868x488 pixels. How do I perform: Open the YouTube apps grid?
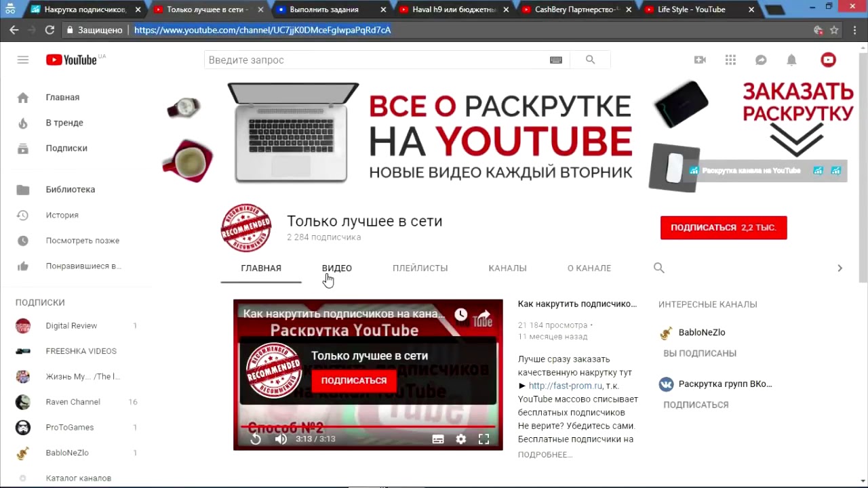[x=730, y=60]
